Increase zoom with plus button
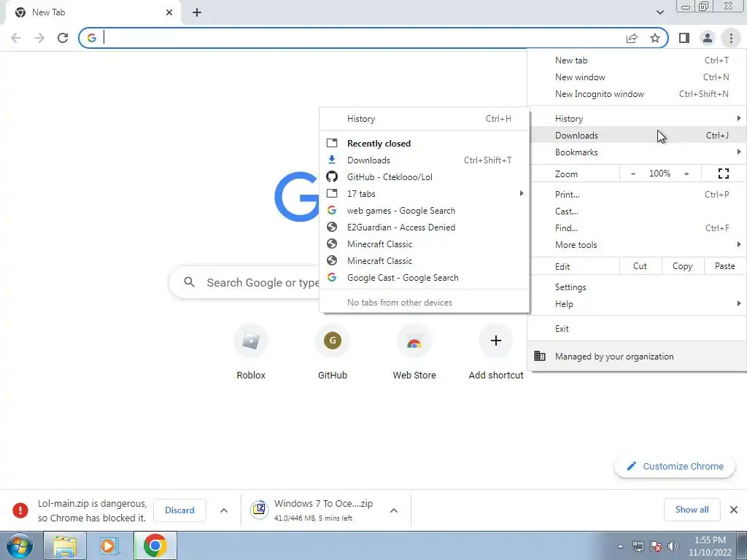This screenshot has height=560, width=747. point(686,174)
